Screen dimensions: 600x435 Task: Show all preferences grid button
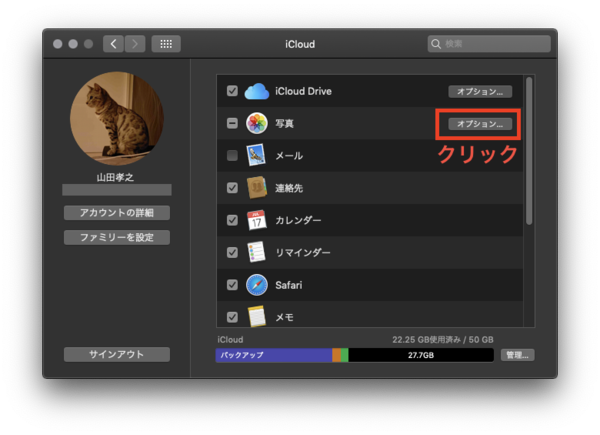click(x=165, y=44)
